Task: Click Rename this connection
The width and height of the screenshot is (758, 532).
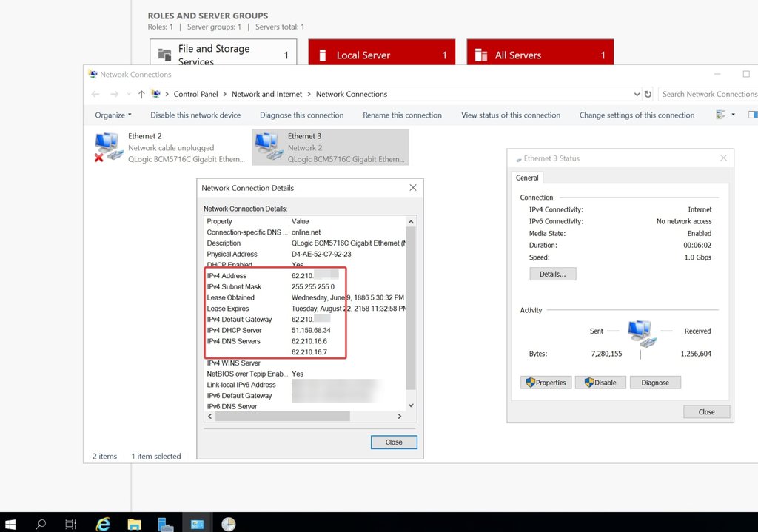Action: 402,115
